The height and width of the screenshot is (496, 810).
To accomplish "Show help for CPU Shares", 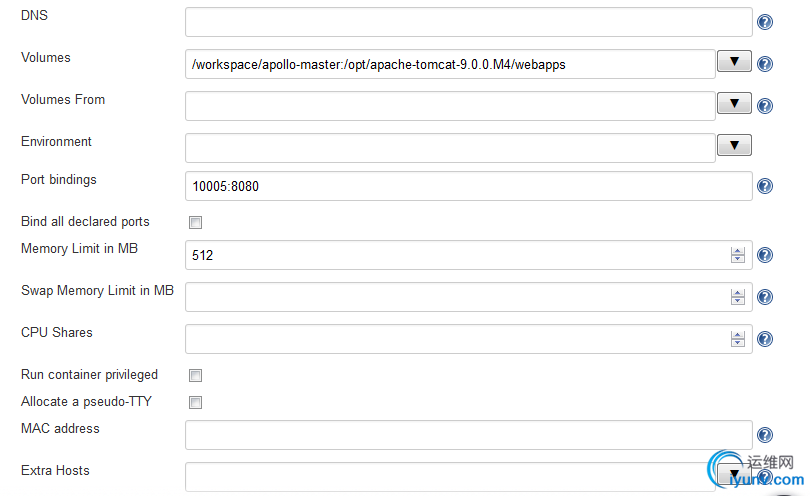I will 765,339.
